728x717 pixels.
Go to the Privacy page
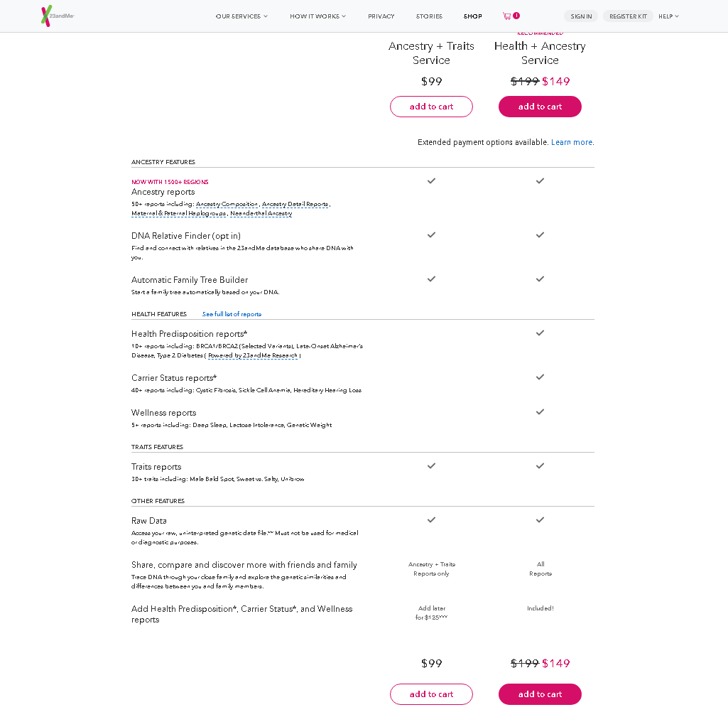pos(381,16)
